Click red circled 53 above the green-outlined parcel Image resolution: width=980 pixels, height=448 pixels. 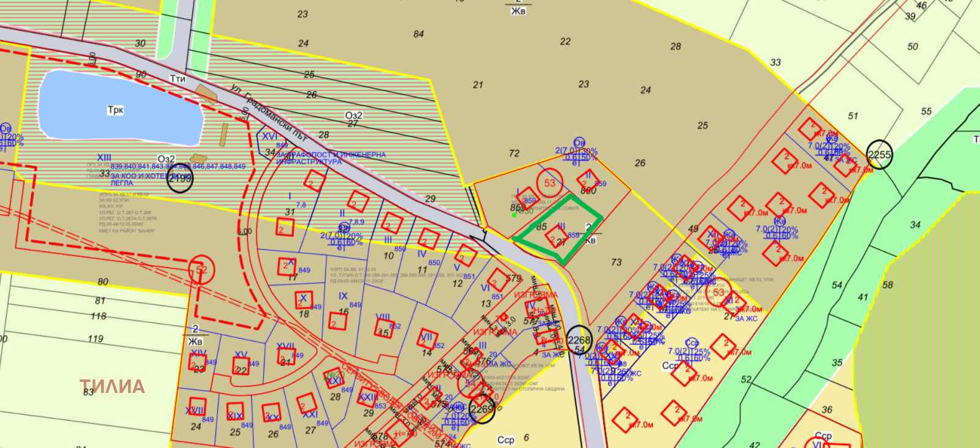[x=549, y=183]
